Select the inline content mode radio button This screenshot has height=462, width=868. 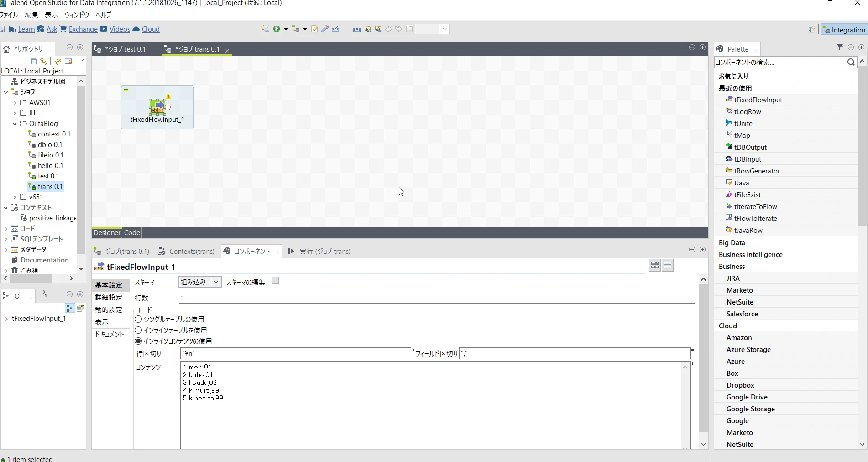pyautogui.click(x=138, y=341)
